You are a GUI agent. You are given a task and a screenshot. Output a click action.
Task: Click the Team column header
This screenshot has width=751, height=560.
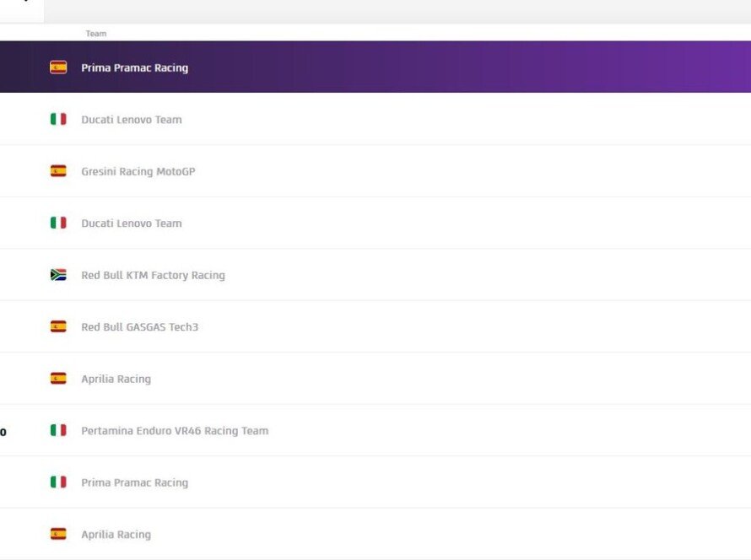click(96, 34)
